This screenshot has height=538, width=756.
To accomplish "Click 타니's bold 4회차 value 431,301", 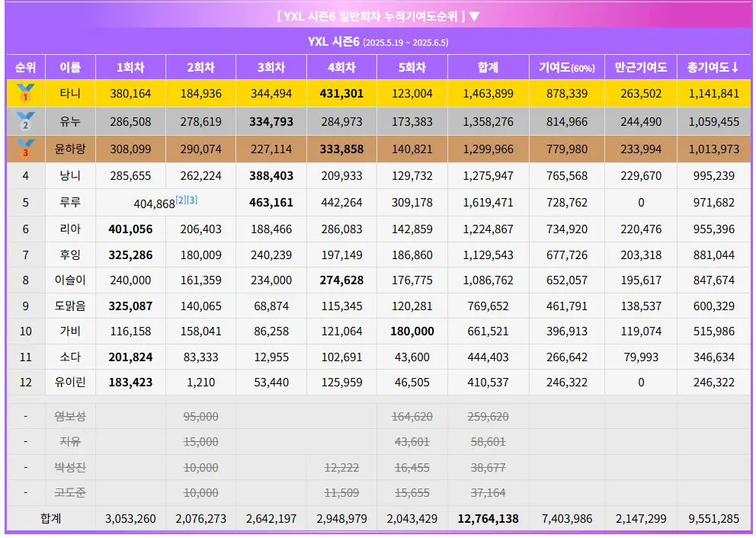I will [x=342, y=94].
